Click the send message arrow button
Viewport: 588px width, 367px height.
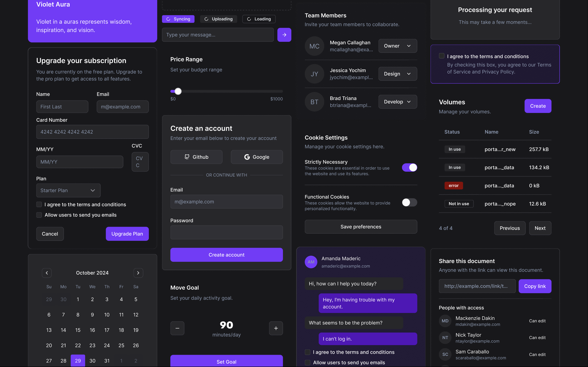pyautogui.click(x=284, y=35)
